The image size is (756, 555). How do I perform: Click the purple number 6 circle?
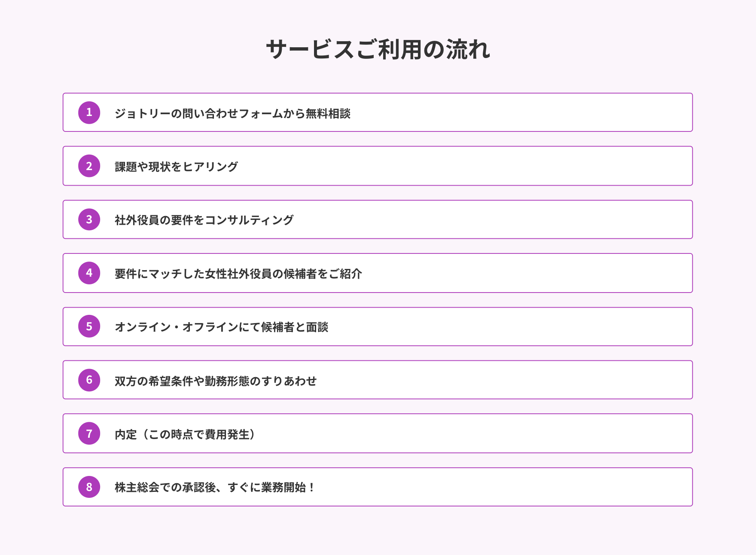click(x=89, y=380)
